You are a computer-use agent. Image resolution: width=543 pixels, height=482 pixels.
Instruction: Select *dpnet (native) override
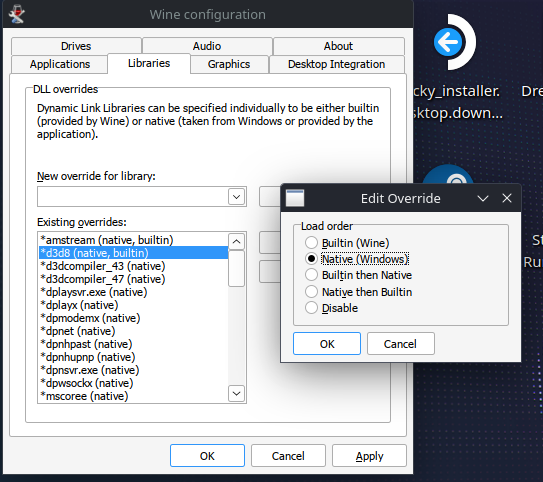click(133, 331)
